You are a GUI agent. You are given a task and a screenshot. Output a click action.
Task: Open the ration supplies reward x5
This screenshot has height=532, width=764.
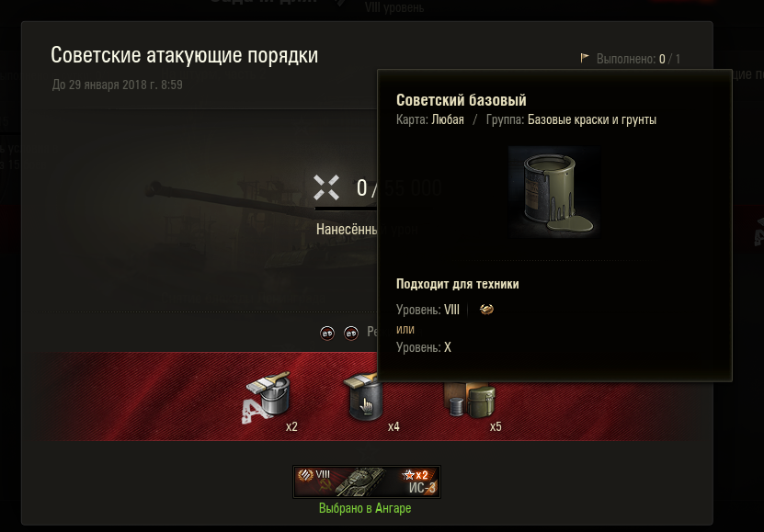[469, 400]
